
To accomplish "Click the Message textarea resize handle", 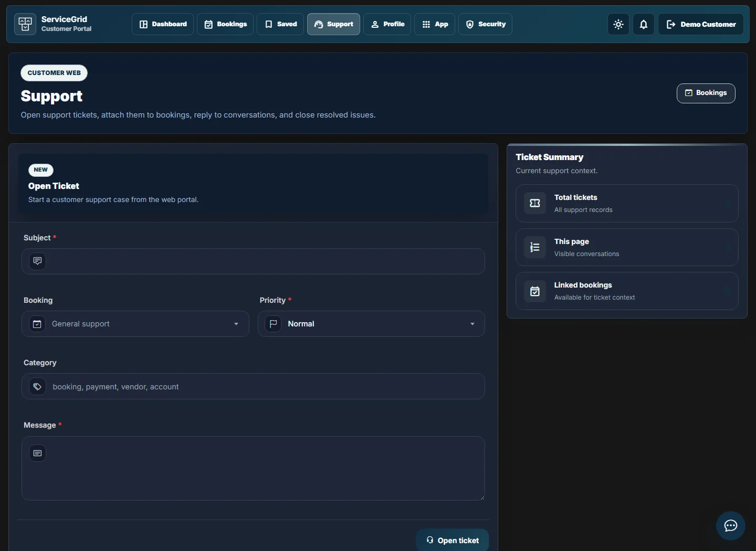I will tap(481, 497).
